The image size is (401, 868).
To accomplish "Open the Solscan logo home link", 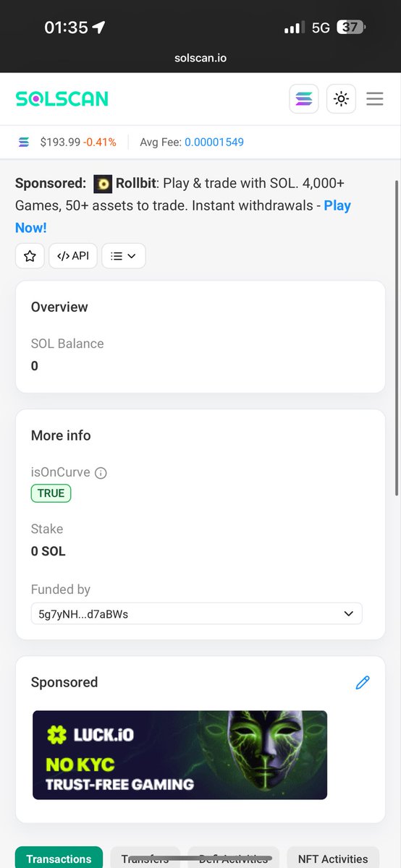I will point(62,98).
